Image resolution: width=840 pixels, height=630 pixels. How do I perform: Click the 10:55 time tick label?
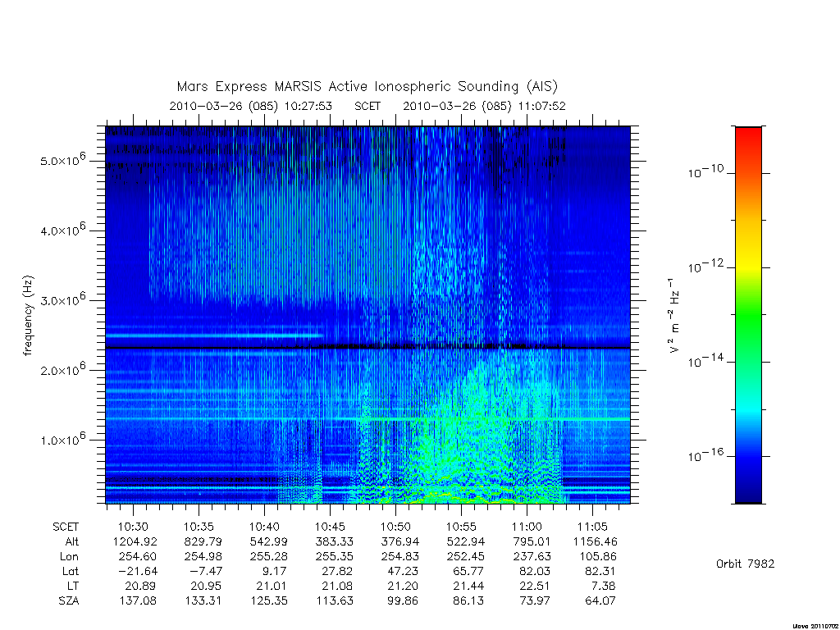461,527
